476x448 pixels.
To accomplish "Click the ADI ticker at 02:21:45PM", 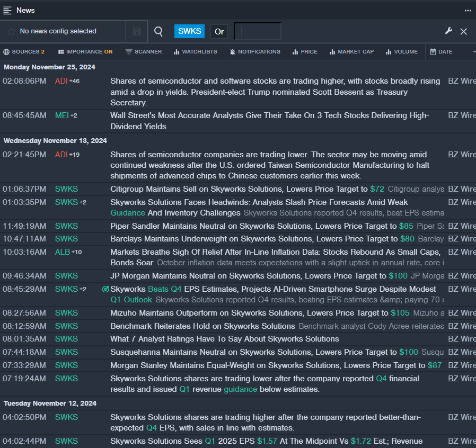I will coord(61,155).
